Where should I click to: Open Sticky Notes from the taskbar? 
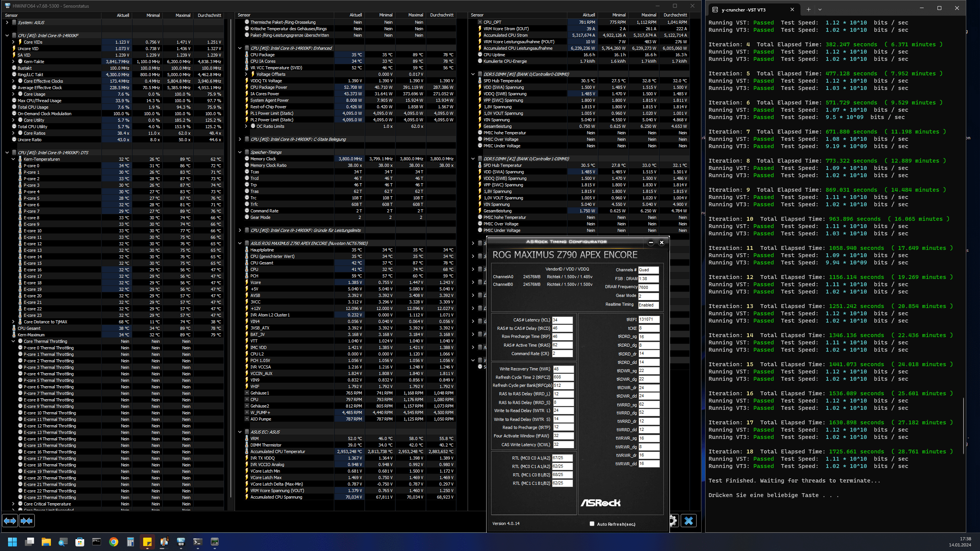pyautogui.click(x=147, y=542)
